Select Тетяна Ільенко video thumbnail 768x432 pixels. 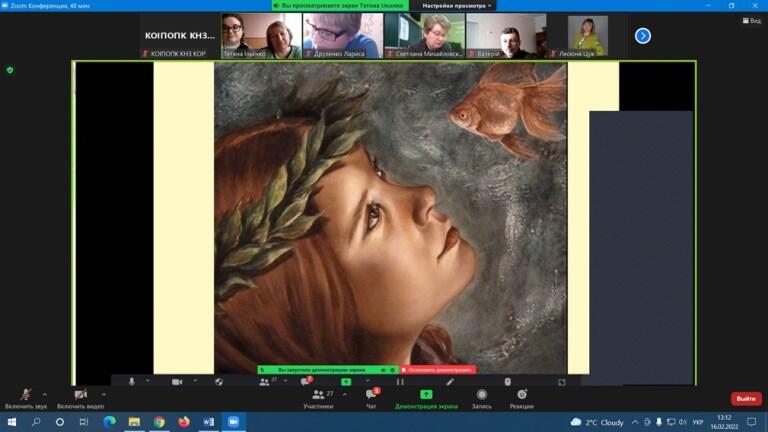point(261,36)
